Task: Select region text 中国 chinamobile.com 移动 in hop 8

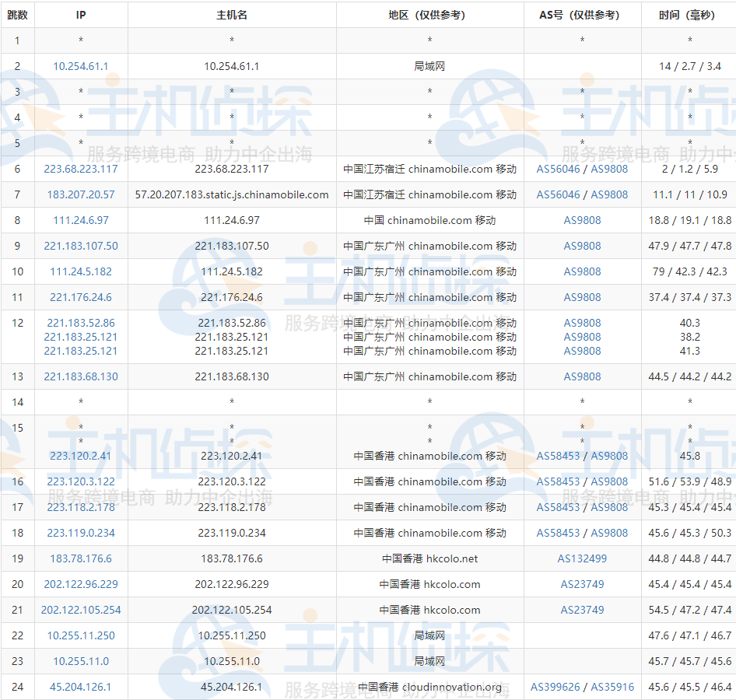Action: [x=430, y=220]
